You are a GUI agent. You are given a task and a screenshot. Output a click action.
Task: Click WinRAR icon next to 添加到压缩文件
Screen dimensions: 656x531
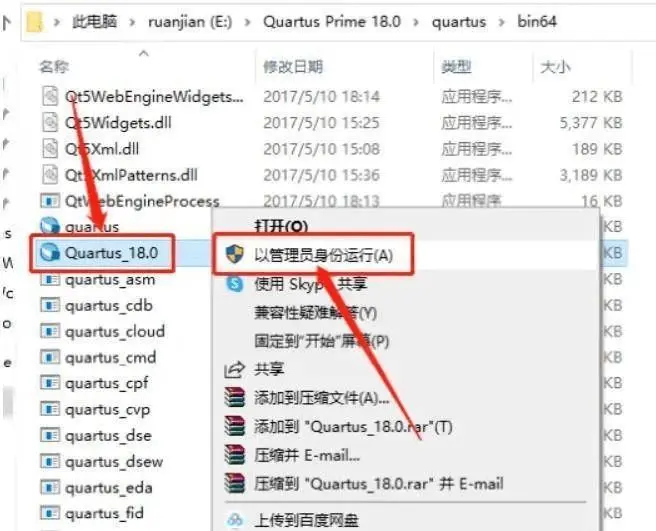[x=234, y=397]
